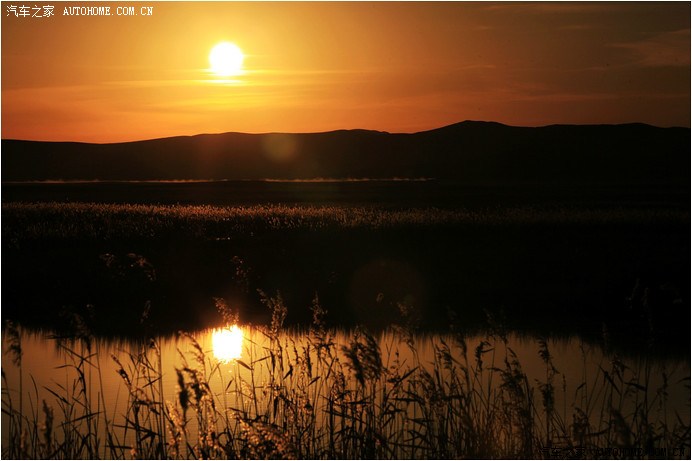This screenshot has height=461, width=692.
Task: Click the dark cloud in upper-right sky
Action: point(650,48)
